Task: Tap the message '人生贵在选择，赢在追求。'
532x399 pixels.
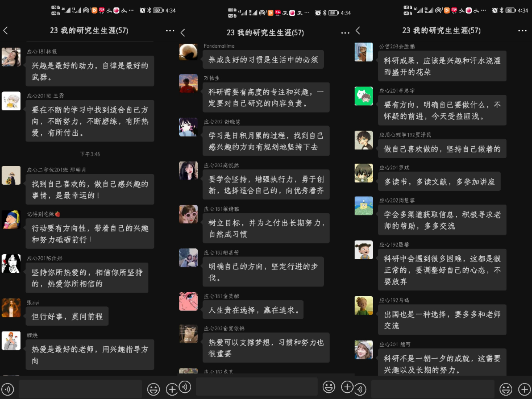Action: tap(253, 310)
